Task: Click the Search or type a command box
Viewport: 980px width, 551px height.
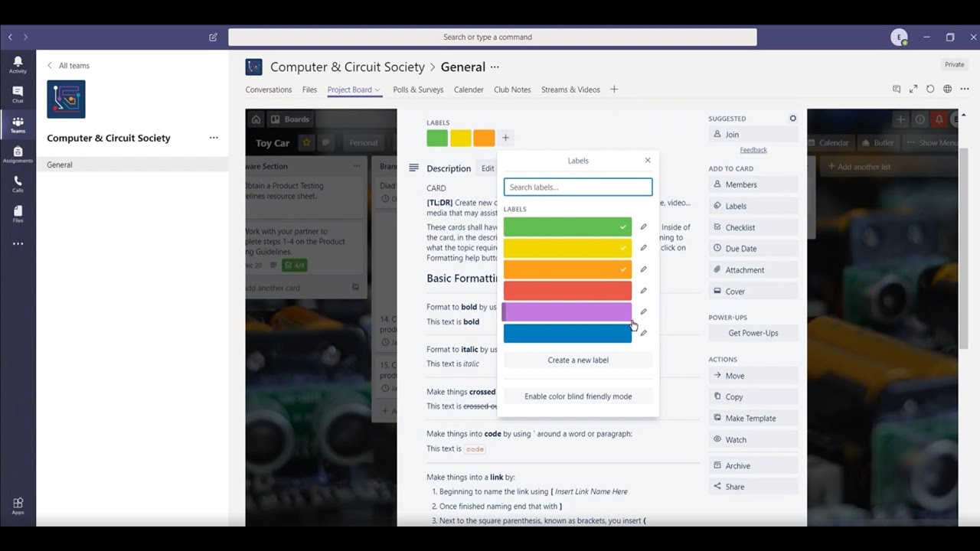Action: tap(492, 37)
